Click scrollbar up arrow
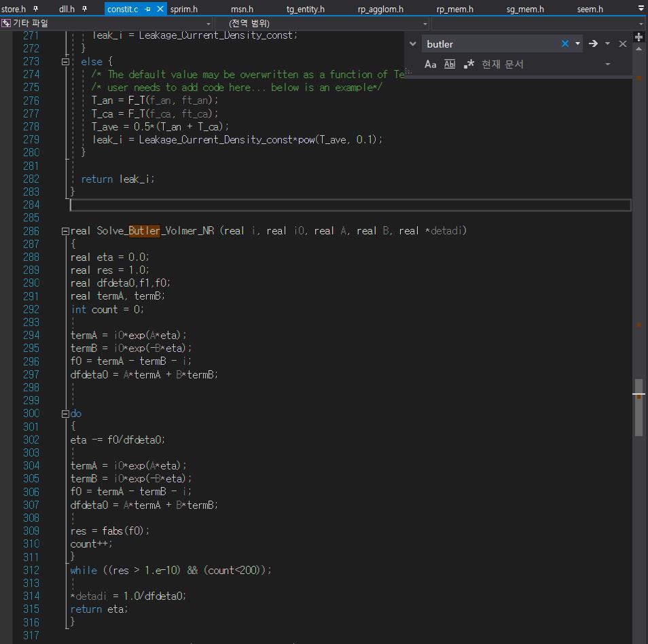This screenshot has width=648, height=644. [x=639, y=49]
